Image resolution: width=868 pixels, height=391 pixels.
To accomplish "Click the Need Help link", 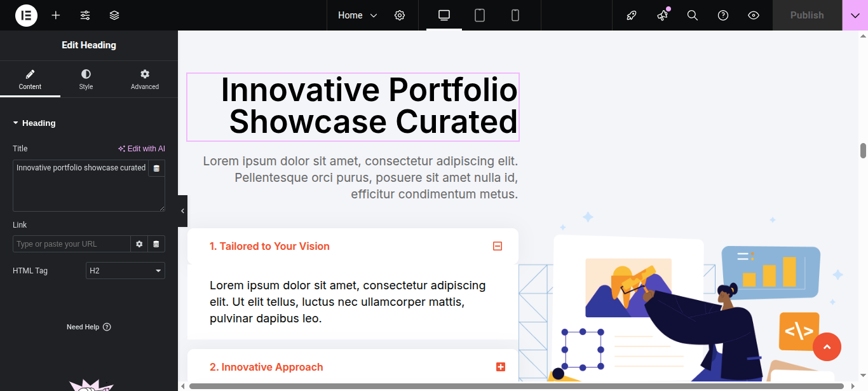I will pyautogui.click(x=88, y=327).
